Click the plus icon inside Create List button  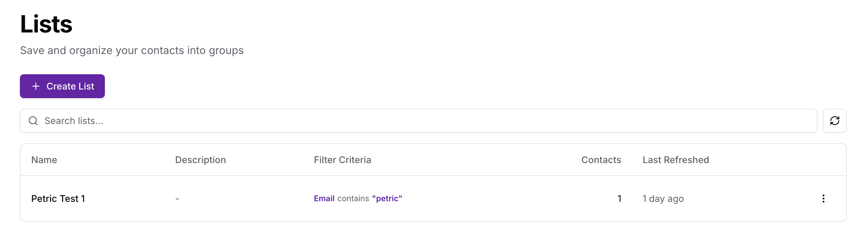coord(36,86)
